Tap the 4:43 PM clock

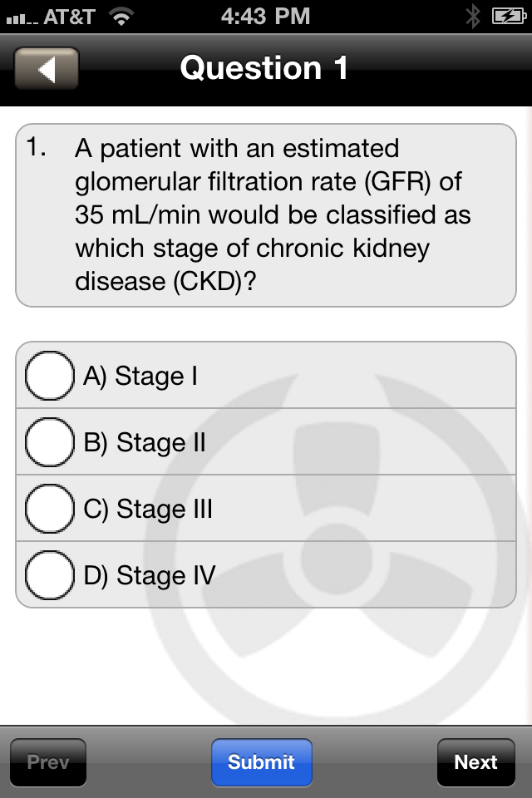(x=265, y=16)
